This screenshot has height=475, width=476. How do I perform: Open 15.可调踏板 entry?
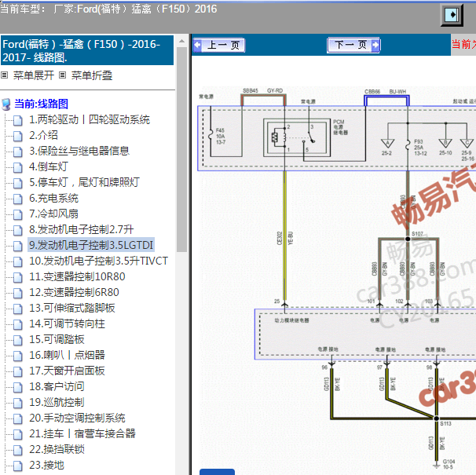coord(57,340)
